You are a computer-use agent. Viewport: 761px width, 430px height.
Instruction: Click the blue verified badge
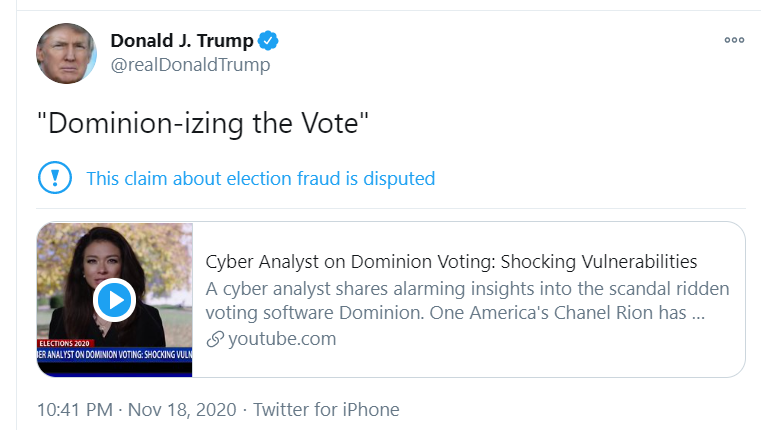(x=268, y=40)
